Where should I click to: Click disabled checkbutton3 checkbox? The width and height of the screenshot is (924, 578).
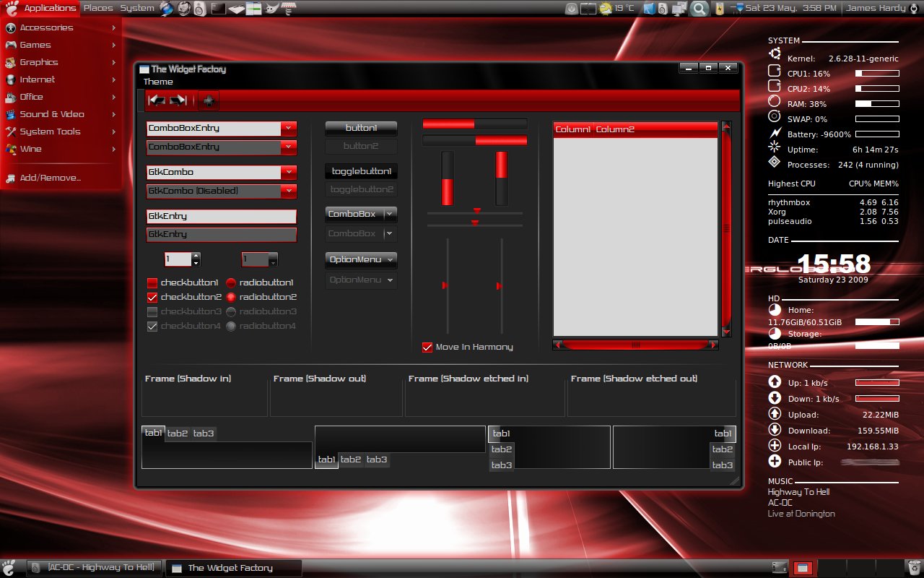(x=152, y=311)
